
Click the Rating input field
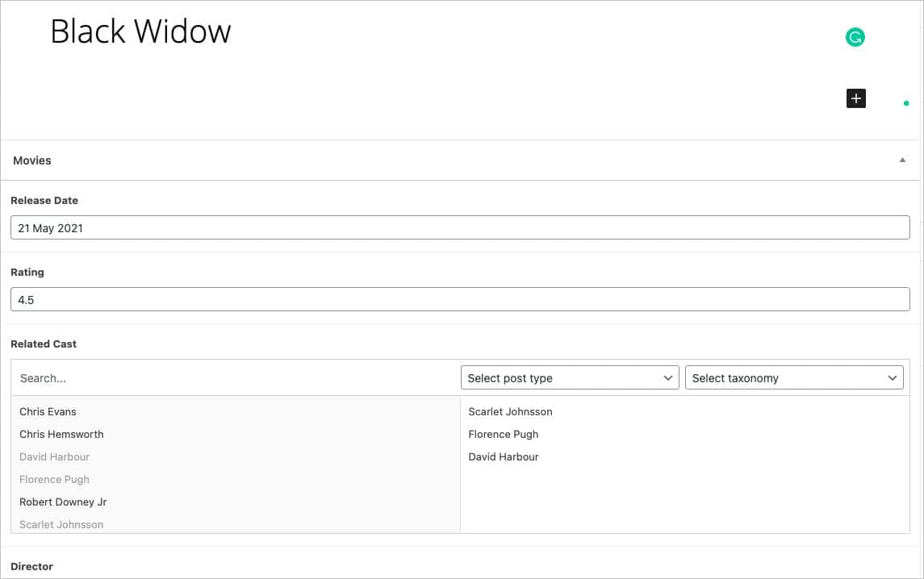click(x=460, y=300)
